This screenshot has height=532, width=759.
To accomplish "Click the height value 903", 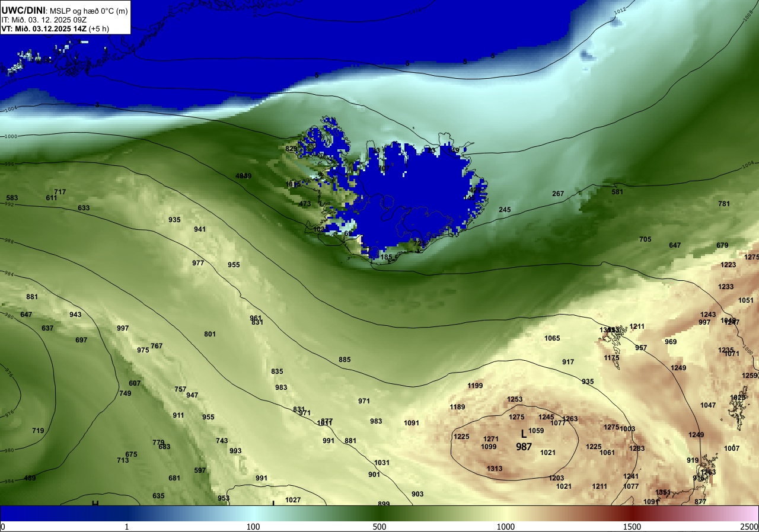I will pos(417,494).
